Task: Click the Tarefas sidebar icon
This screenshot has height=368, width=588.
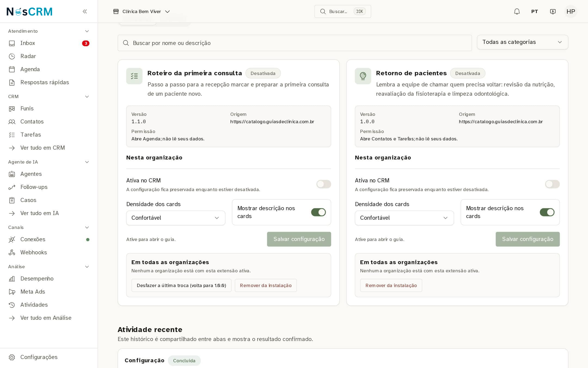Action: tap(12, 135)
